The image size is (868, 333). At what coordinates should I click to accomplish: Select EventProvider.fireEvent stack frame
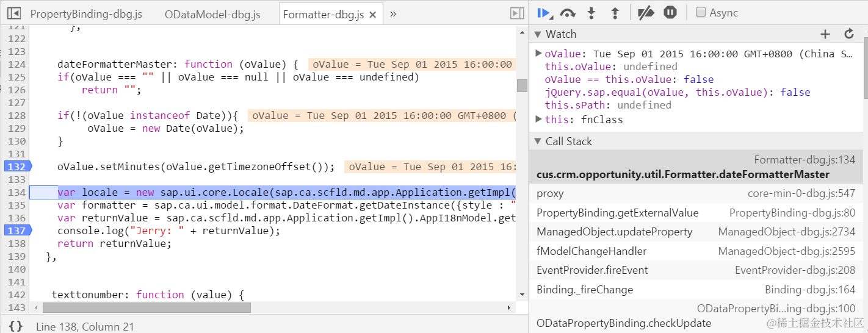point(696,270)
